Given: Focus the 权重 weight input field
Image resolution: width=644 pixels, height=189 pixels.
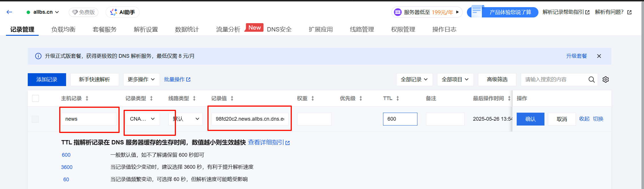Looking at the screenshot, I should tap(314, 119).
